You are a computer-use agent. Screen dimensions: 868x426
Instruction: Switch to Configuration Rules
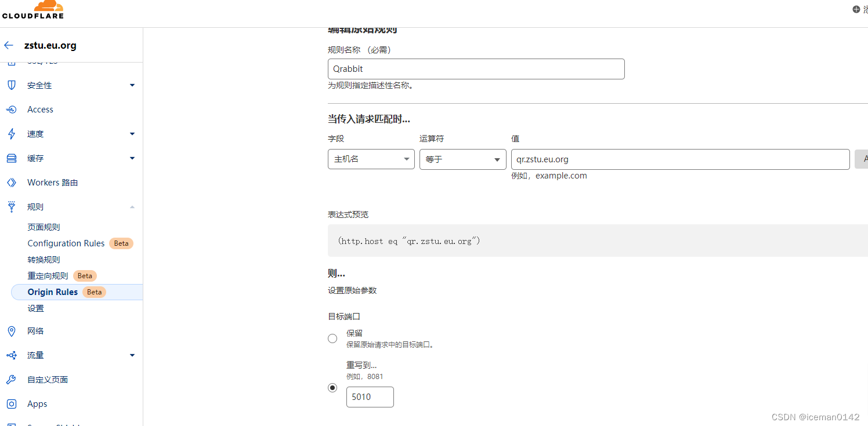tap(66, 243)
